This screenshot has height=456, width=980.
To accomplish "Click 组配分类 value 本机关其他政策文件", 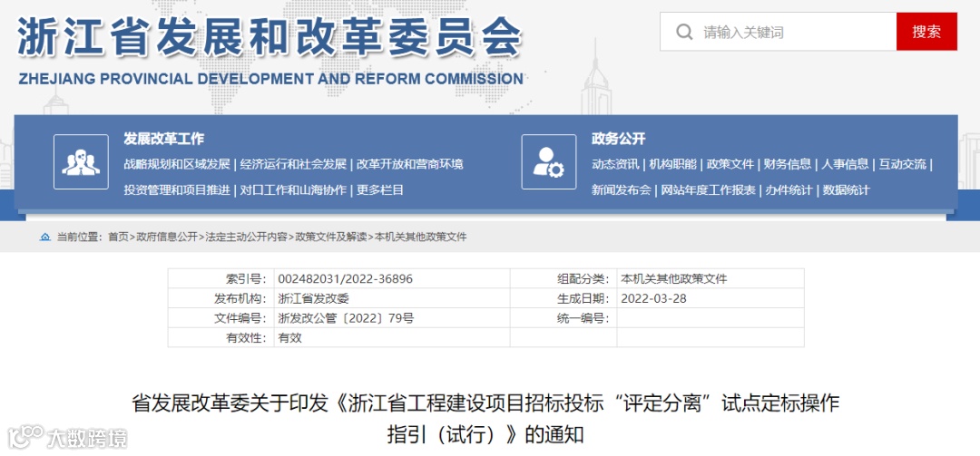I will 674,279.
